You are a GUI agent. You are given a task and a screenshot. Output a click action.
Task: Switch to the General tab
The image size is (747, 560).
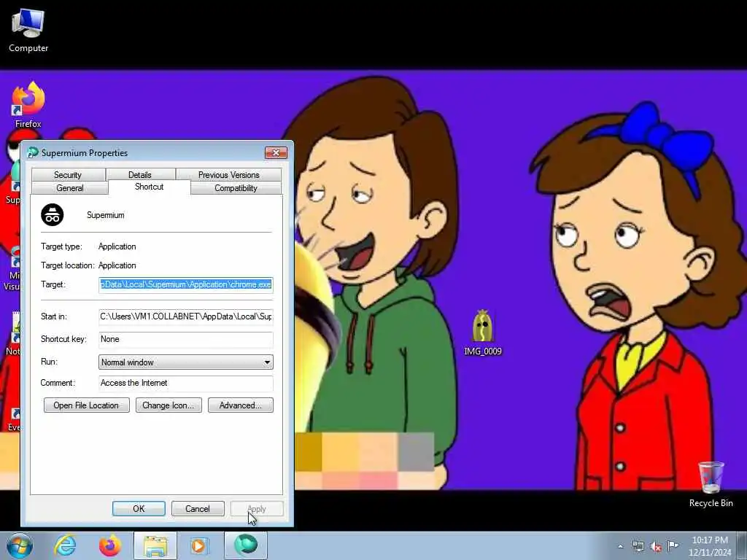point(70,188)
